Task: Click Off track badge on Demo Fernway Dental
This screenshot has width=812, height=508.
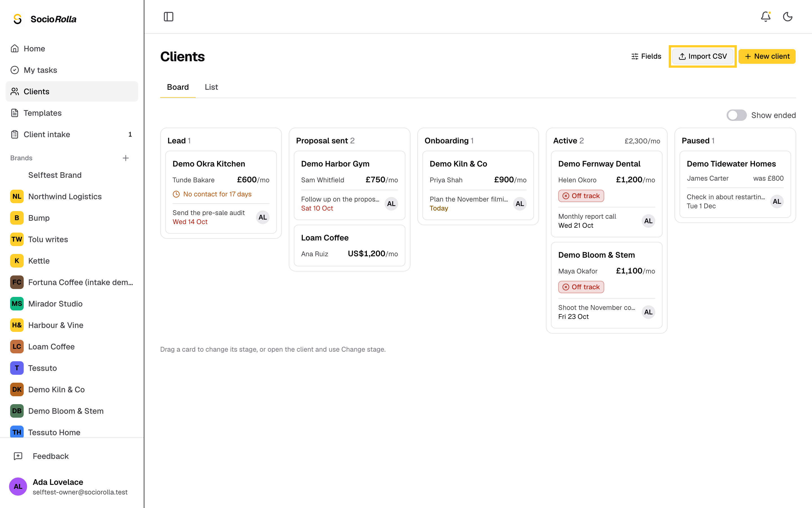Action: point(581,196)
